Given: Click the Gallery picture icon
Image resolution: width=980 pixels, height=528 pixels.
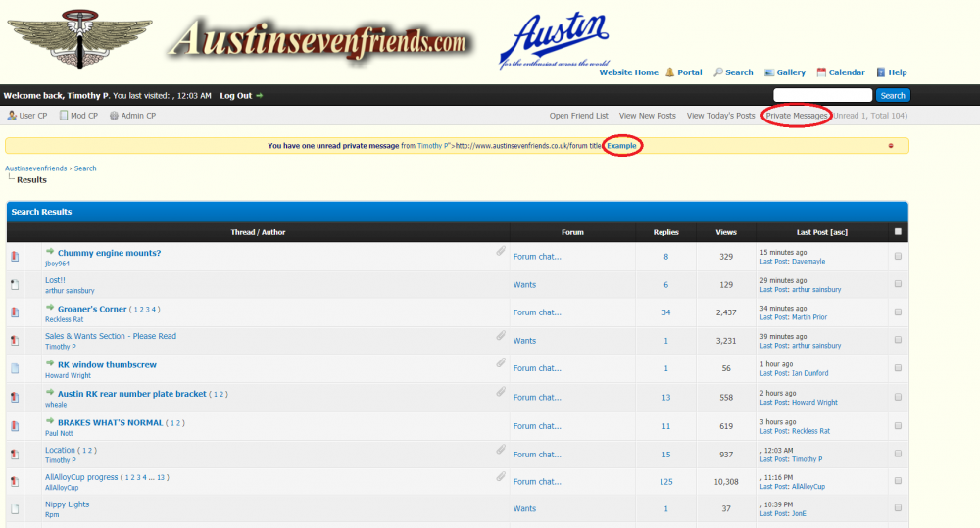Looking at the screenshot, I should [769, 72].
